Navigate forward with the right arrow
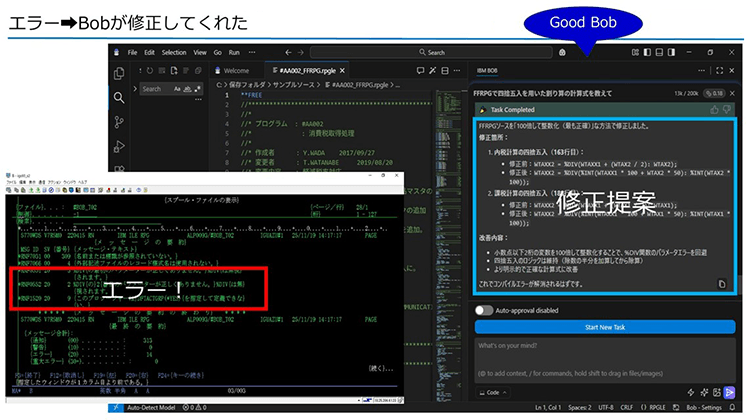Image resolution: width=750 pixels, height=420 pixels. pos(300,53)
